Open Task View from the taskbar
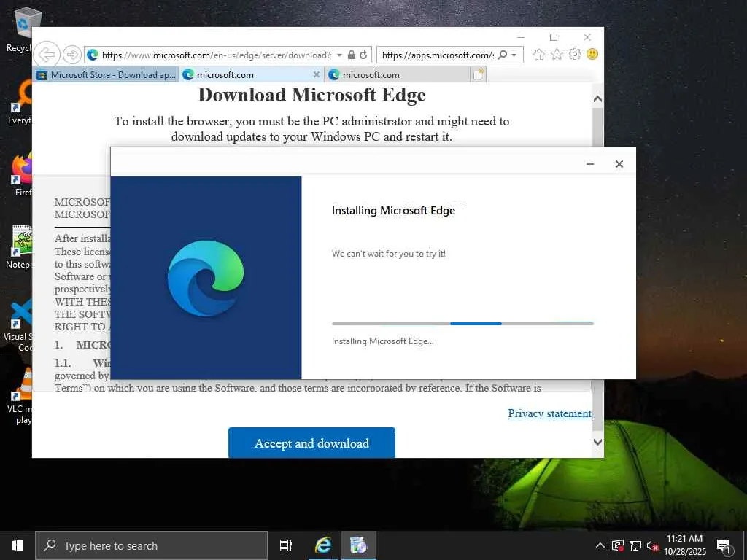The height and width of the screenshot is (560, 747). click(286, 545)
